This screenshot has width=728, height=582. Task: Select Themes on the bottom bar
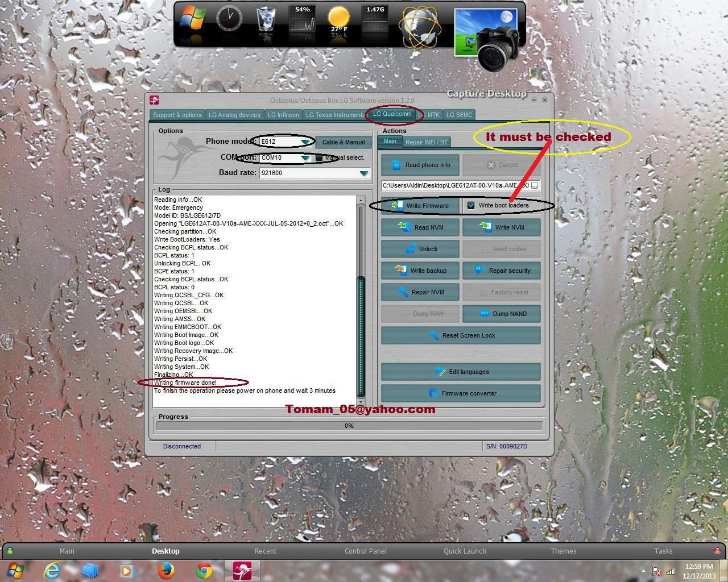(x=564, y=551)
